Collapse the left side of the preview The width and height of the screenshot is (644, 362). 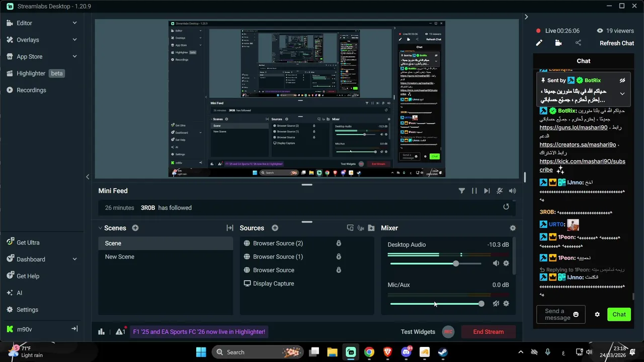click(88, 176)
